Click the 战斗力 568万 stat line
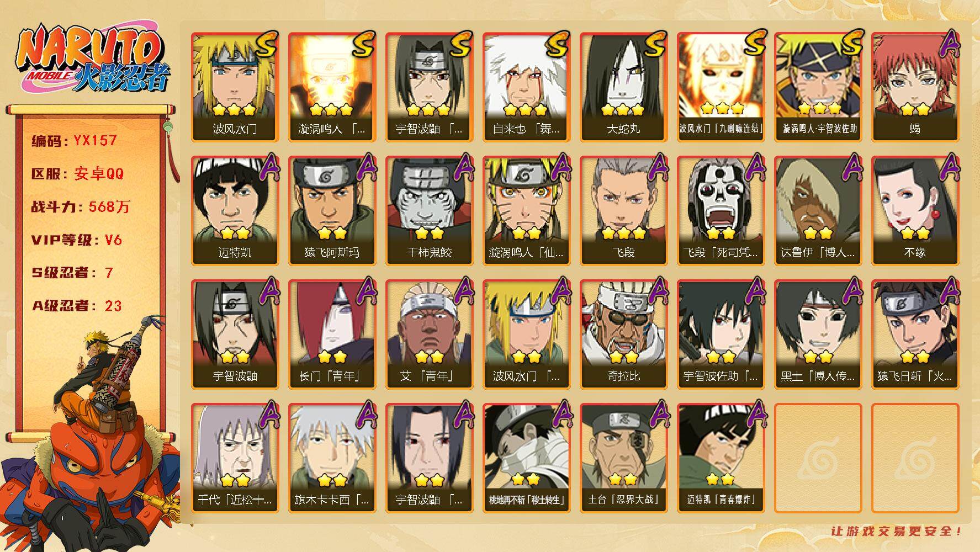This screenshot has height=552, width=980. click(81, 207)
